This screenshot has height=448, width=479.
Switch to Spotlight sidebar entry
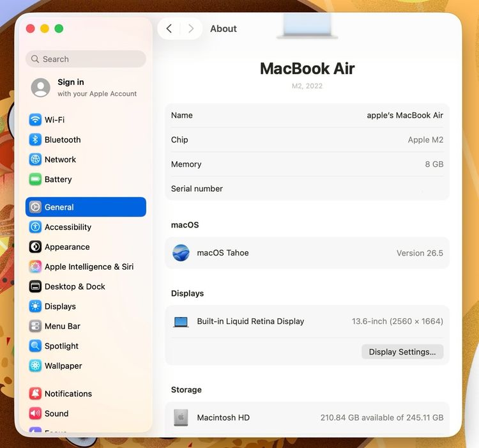click(x=86, y=346)
